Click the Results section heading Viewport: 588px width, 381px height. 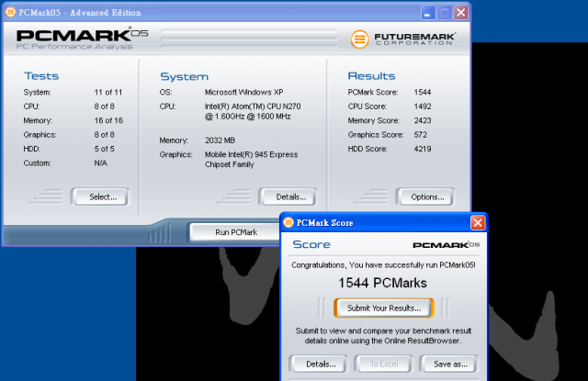click(371, 76)
